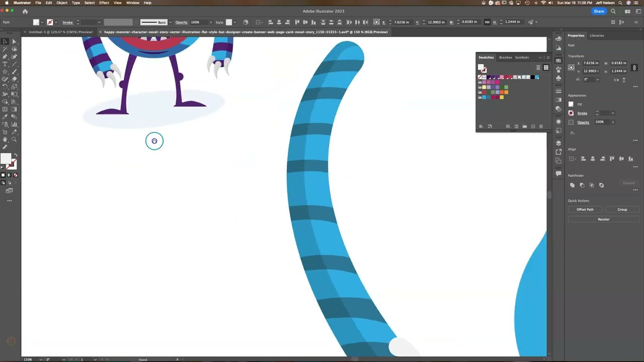Select the Eyedropper tool
This screenshot has height=362, width=644.
[x=5, y=117]
